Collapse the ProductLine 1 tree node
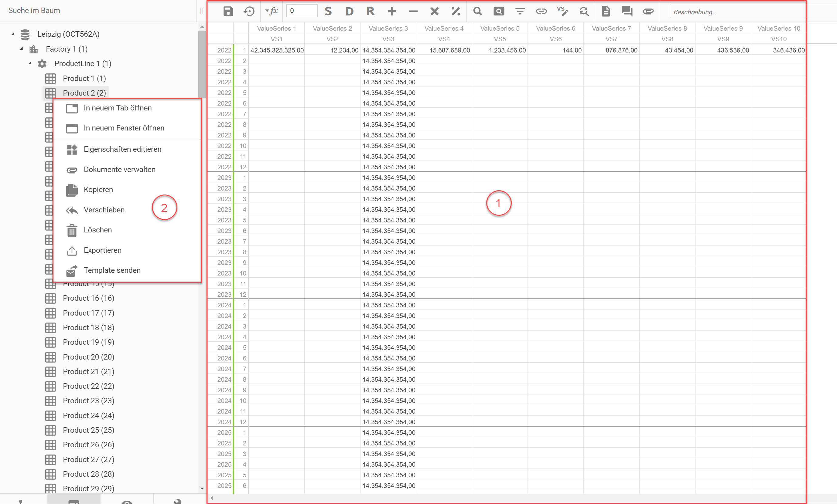Viewport: 837px width, 504px height. (30, 63)
